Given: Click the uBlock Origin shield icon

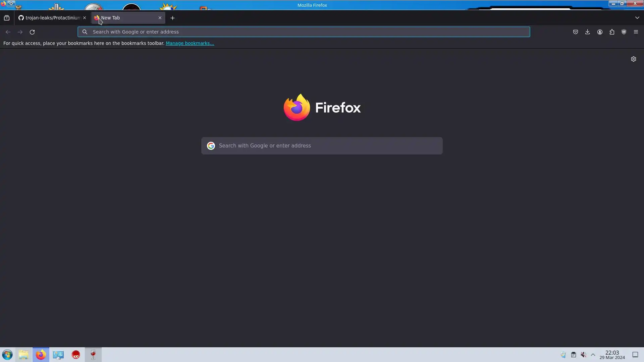Looking at the screenshot, I should 624,32.
